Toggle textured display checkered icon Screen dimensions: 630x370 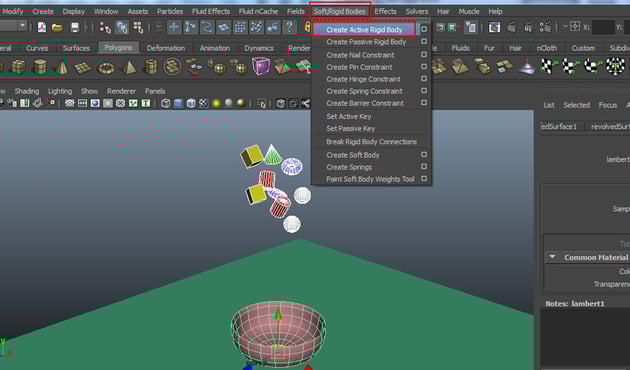pyautogui.click(x=204, y=104)
